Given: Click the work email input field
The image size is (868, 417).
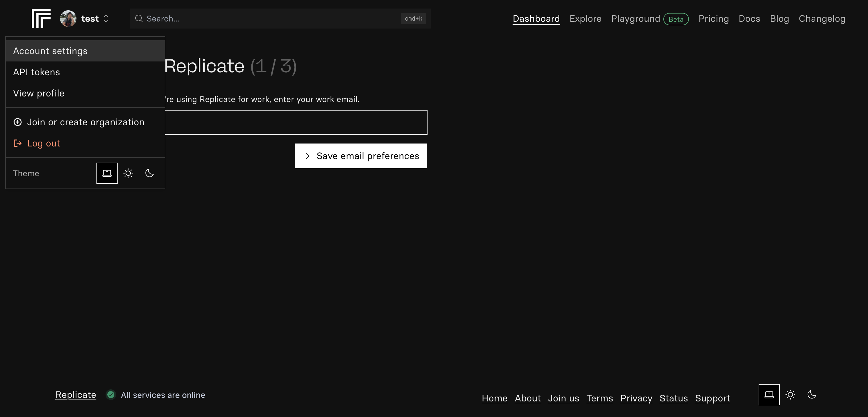Looking at the screenshot, I should click(x=296, y=122).
